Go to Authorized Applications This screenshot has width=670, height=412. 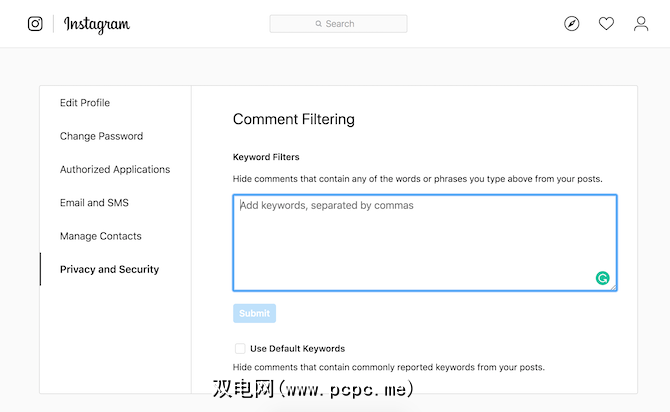(x=115, y=170)
